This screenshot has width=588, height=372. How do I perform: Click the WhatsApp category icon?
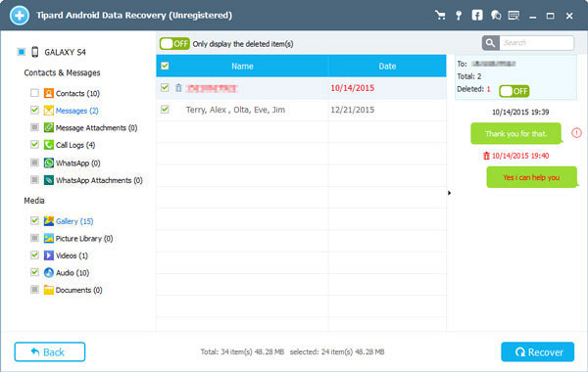49,163
